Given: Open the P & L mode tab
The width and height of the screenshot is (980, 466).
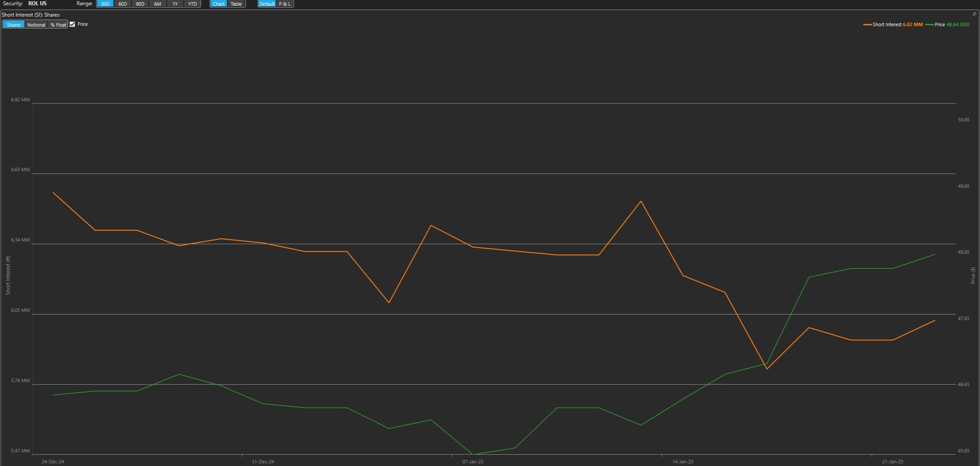Looking at the screenshot, I should (x=285, y=4).
